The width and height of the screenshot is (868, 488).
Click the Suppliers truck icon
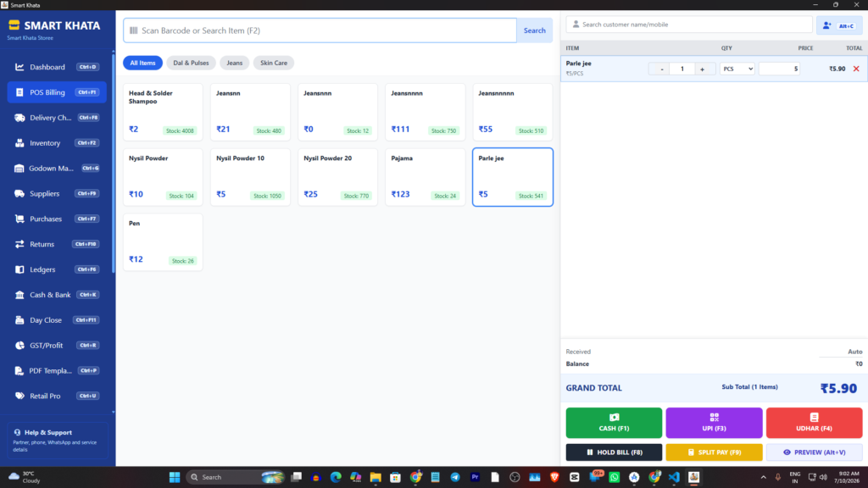point(19,194)
